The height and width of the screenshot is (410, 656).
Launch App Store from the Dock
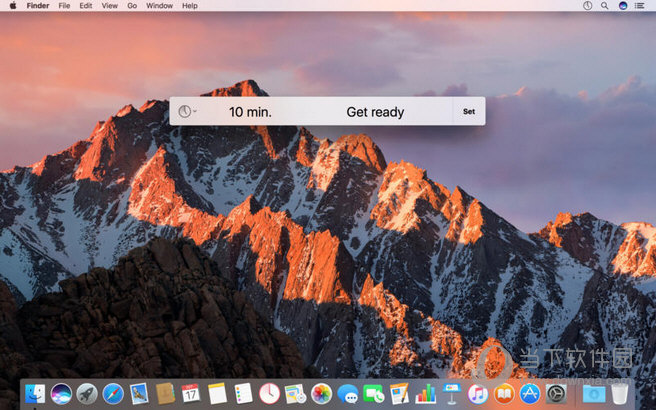[530, 394]
